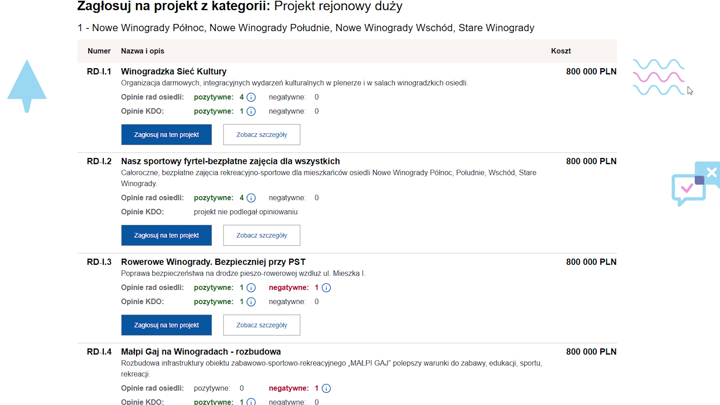
Task: Click the Nasz sportowy fyrtel project title
Action: [x=230, y=161]
